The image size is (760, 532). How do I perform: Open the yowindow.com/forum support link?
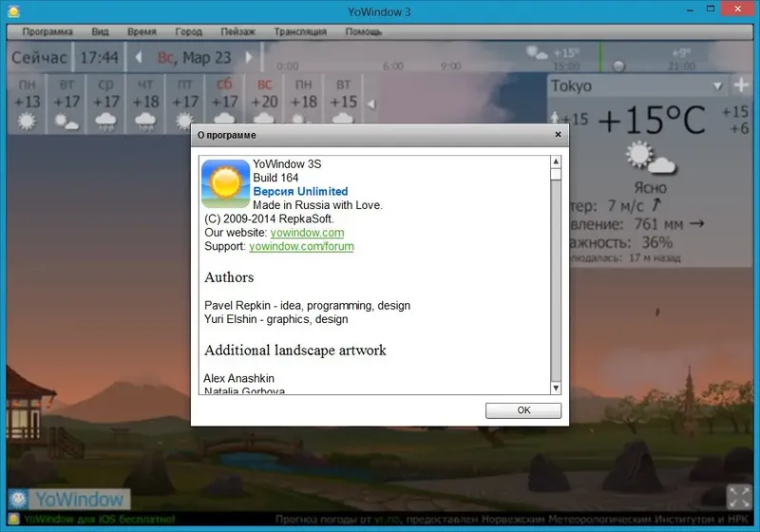click(x=301, y=246)
